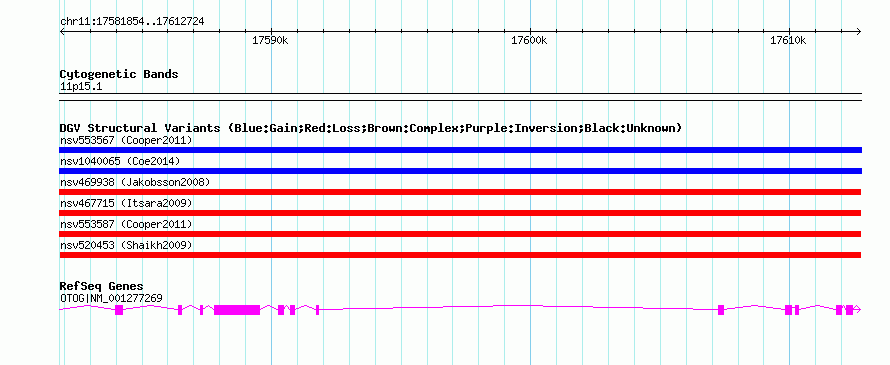Click the 11p15.1 cytogenetic band line
Viewport: 890px width, 365px height.
tap(460, 97)
